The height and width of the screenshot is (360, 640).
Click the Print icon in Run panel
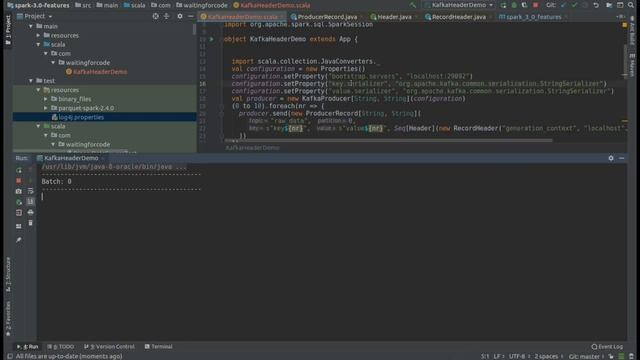(x=31, y=212)
